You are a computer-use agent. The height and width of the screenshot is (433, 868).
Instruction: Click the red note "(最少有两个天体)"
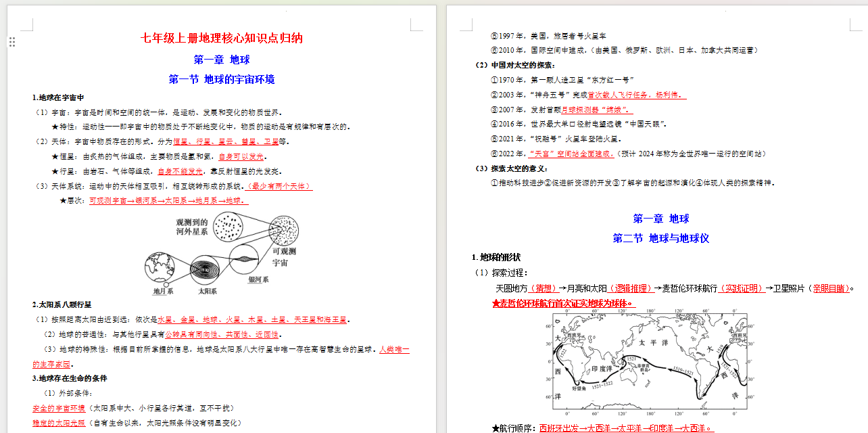(280, 186)
